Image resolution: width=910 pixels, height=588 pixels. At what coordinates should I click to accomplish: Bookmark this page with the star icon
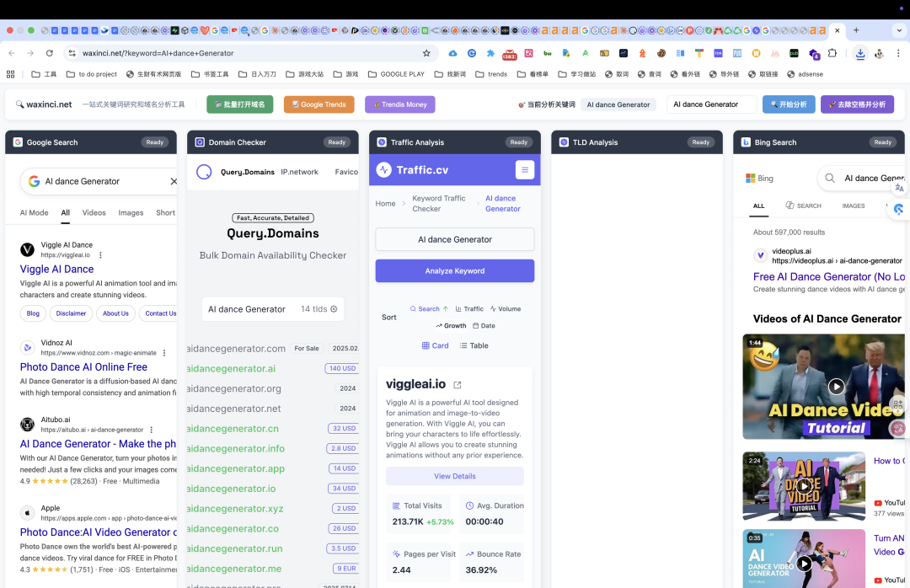pyautogui.click(x=426, y=53)
